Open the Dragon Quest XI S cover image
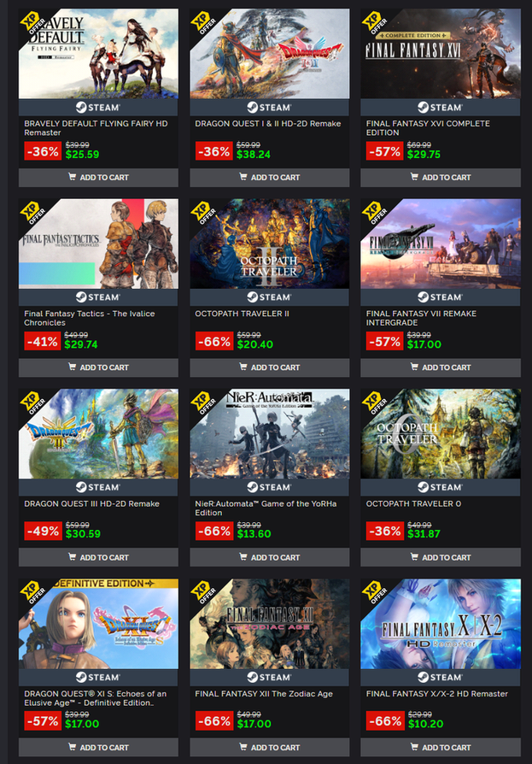532x764 pixels. pos(98,624)
